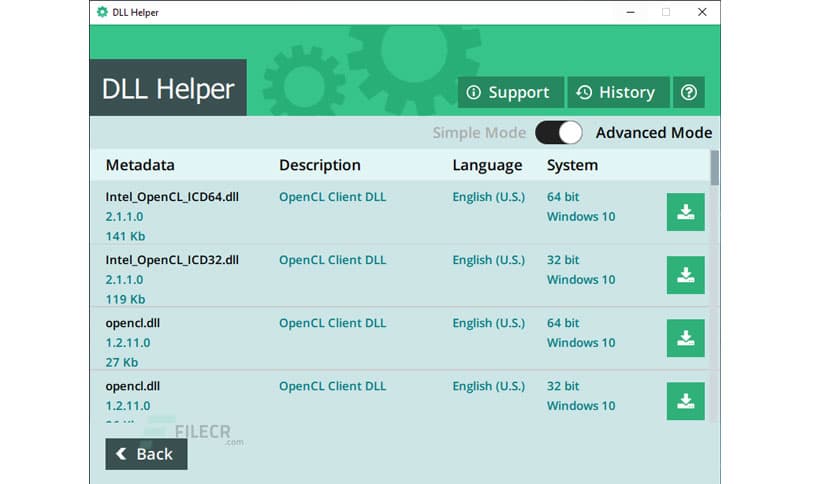Click the Metadata column header

(140, 165)
